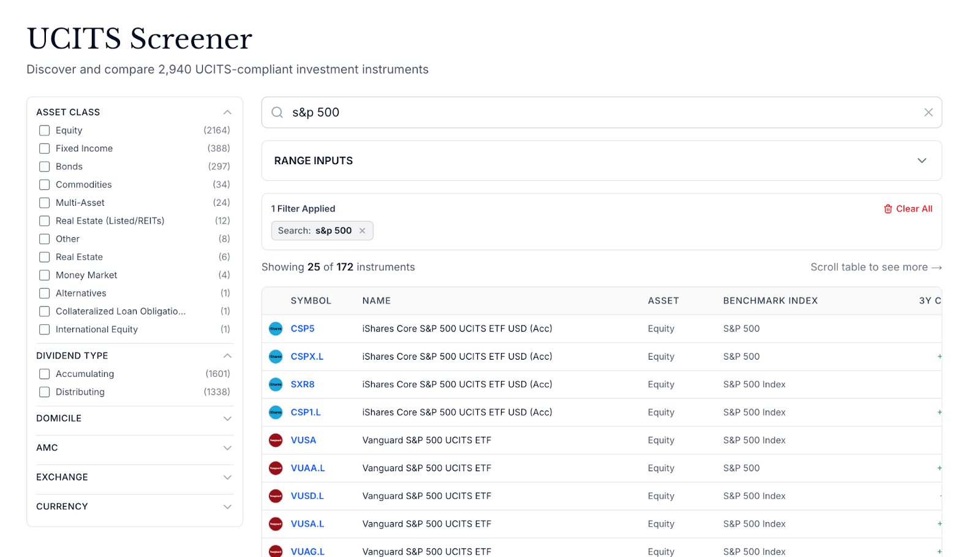Expand the Range Inputs panel

pos(922,161)
